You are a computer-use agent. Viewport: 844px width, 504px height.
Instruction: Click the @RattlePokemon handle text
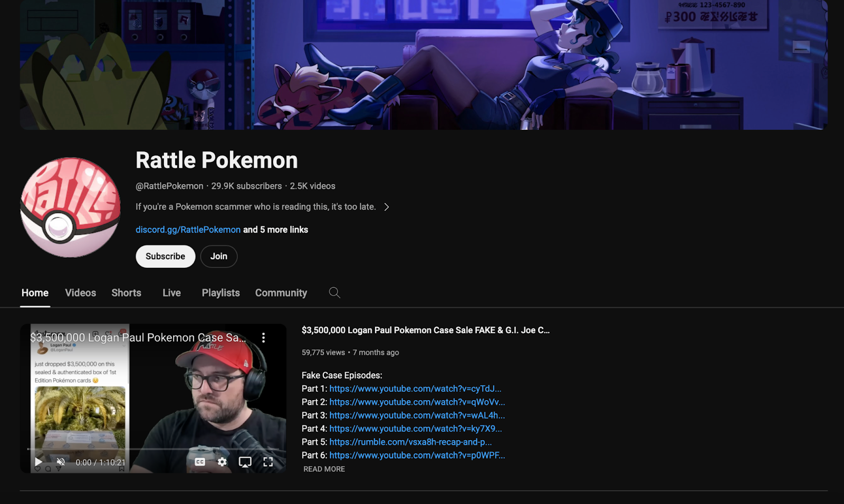point(169,186)
